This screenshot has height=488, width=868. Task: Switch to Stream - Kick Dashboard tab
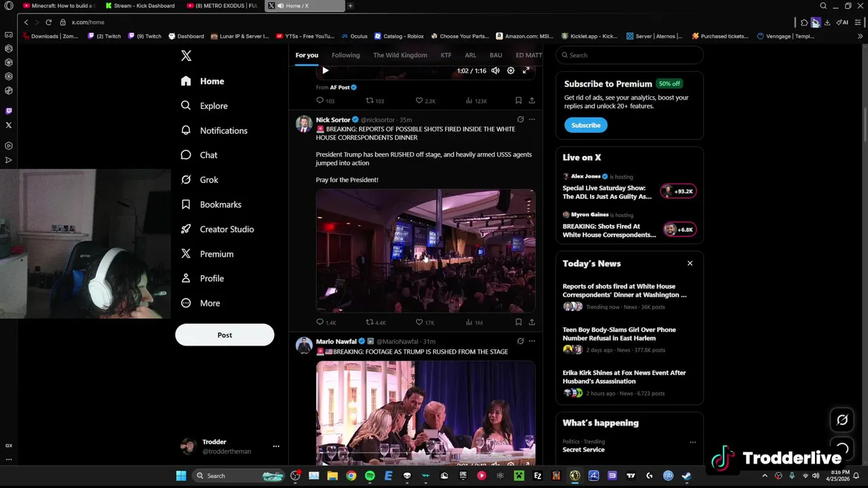click(x=140, y=5)
